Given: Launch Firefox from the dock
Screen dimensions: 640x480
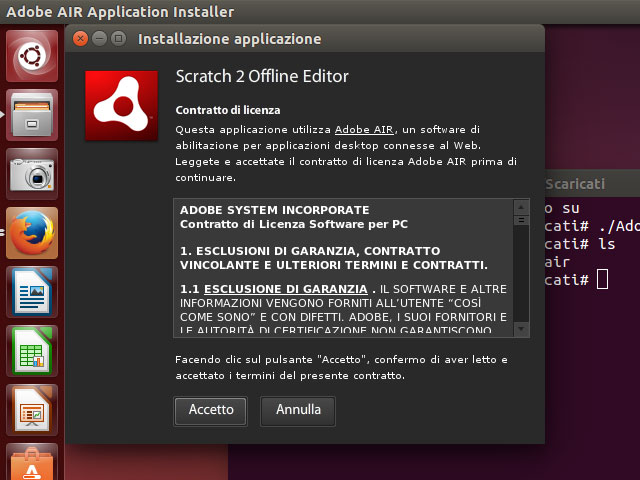Looking at the screenshot, I should 32,233.
